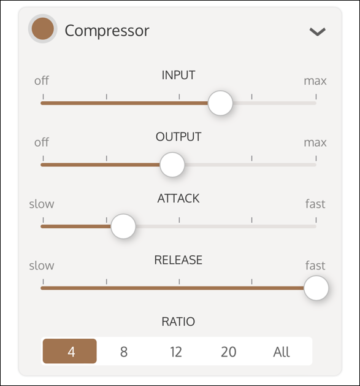Click the RELEASE slider knob

click(316, 288)
